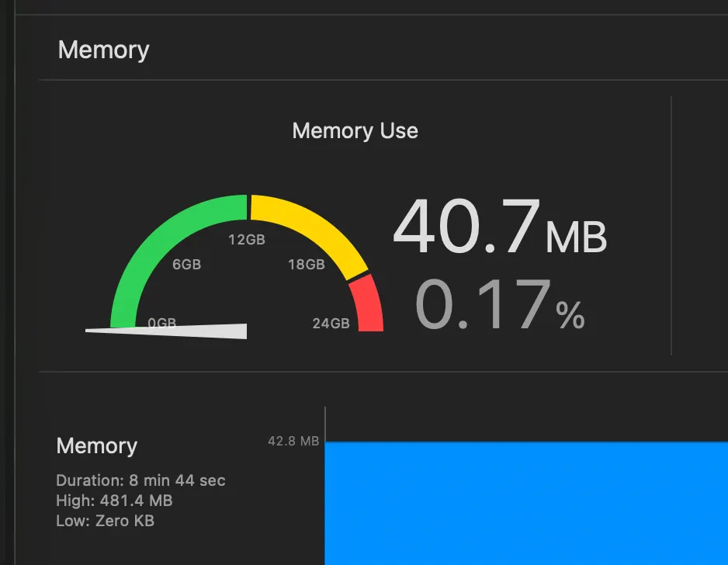This screenshot has height=565, width=728.
Task: Click the 0.17% memory percentage value
Action: coord(500,304)
